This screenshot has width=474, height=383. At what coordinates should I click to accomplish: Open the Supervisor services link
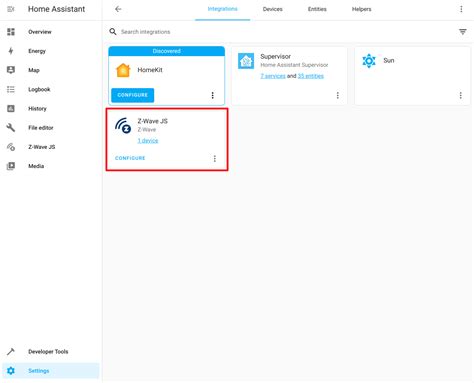273,76
